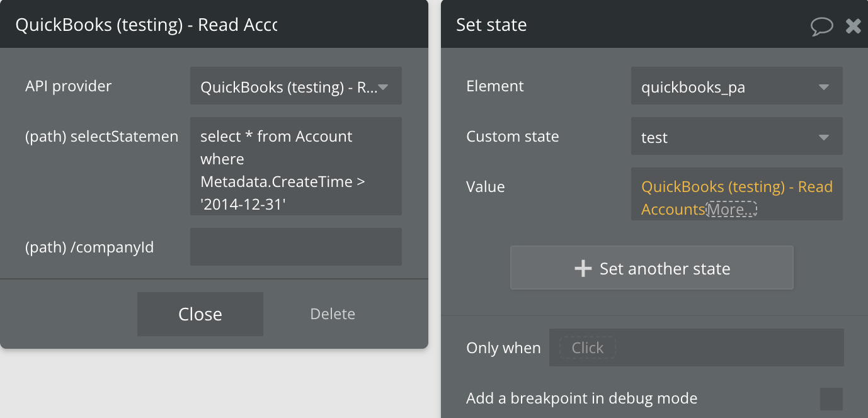Click the More... box after Accounts

pyautogui.click(x=731, y=210)
